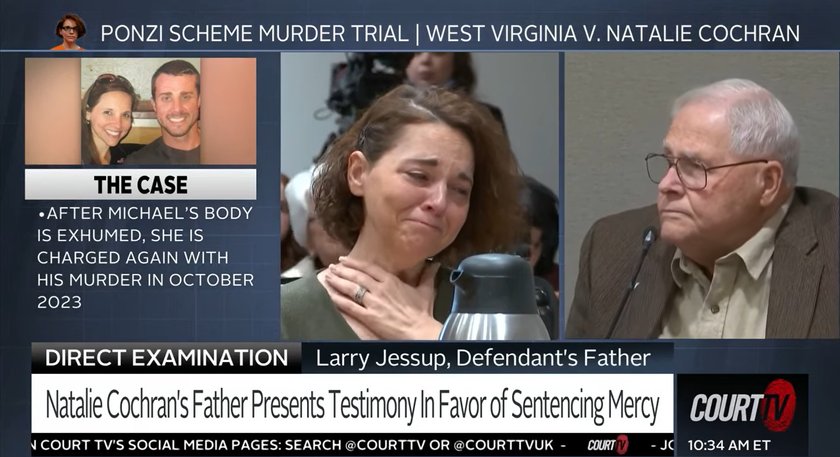Image resolution: width=840 pixels, height=457 pixels.
Task: Click the small Court TV logo in ticker
Action: tap(607, 445)
